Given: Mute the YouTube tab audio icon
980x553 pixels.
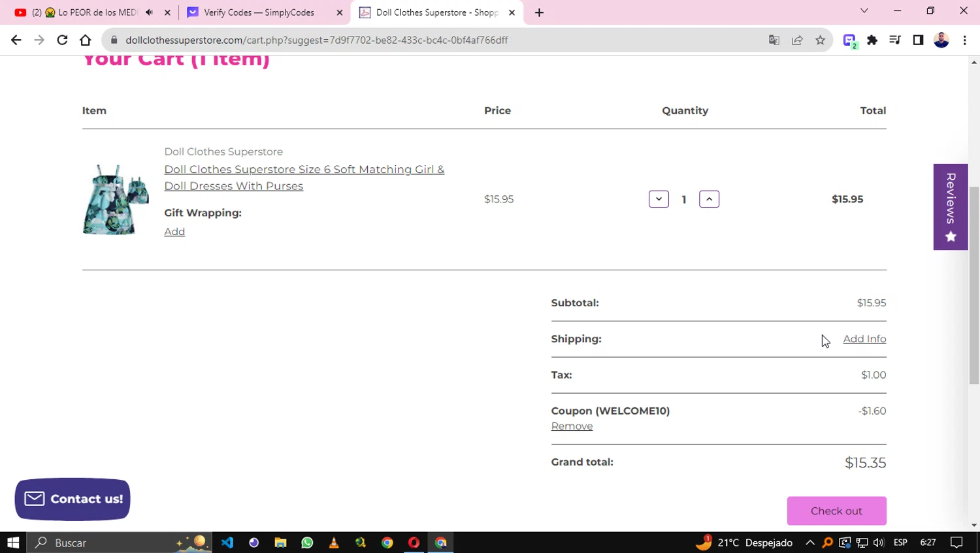Looking at the screenshot, I should point(150,12).
